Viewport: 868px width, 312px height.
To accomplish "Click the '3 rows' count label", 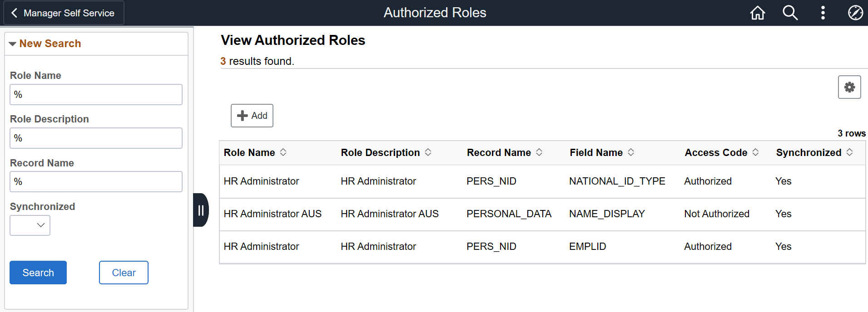I will (852, 133).
